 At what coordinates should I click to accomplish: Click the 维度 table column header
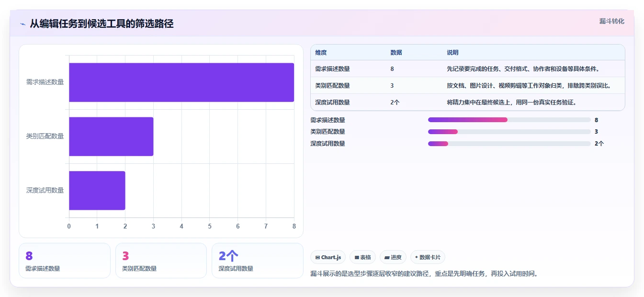point(321,53)
